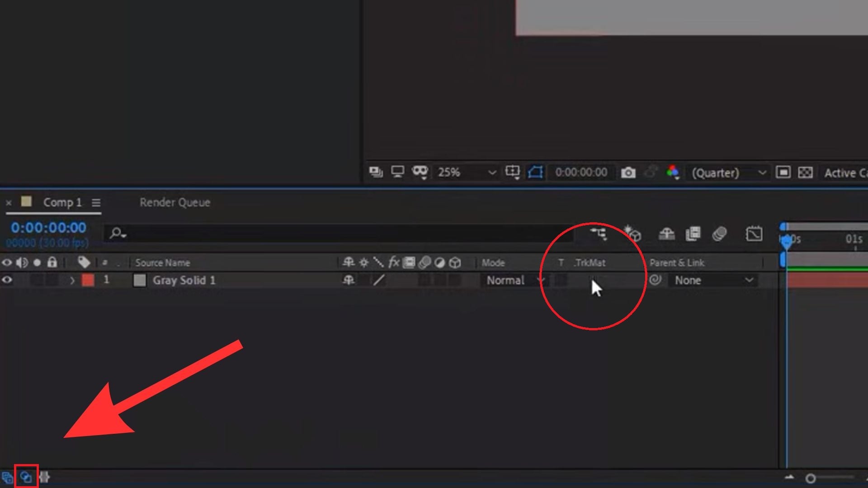868x488 pixels.
Task: Toggle the Shy switch for Gray Solid 1
Action: 349,280
